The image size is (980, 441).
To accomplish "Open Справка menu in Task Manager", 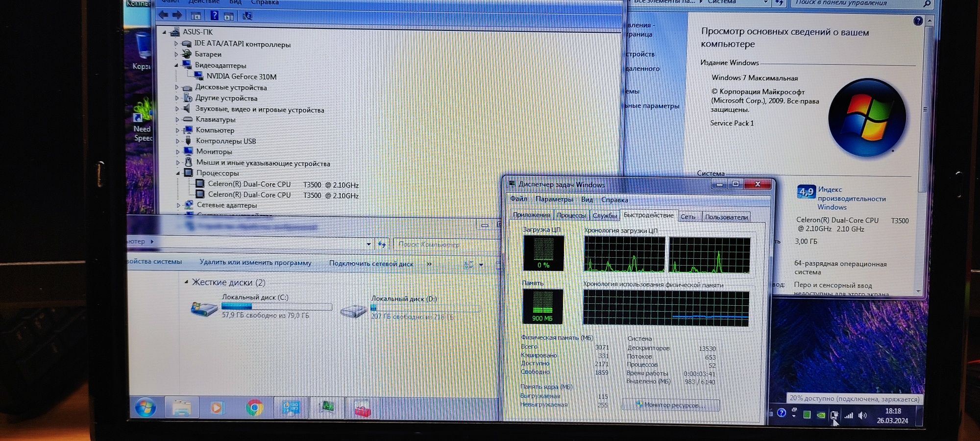I will (614, 200).
